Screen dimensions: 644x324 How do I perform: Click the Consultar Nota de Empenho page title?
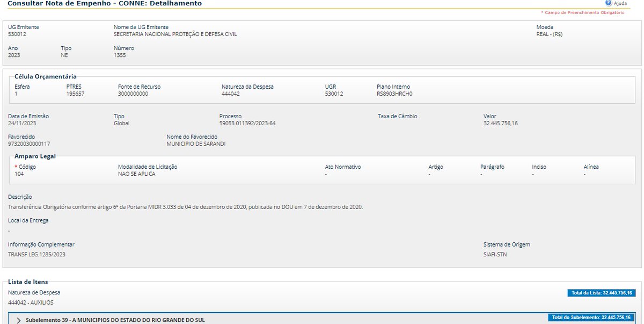[105, 4]
